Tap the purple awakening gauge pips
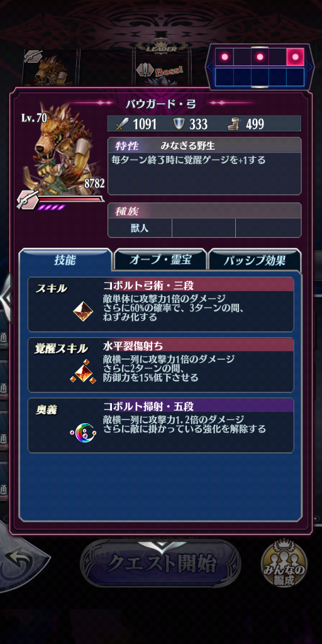The width and height of the screenshot is (322, 644). tap(52, 208)
